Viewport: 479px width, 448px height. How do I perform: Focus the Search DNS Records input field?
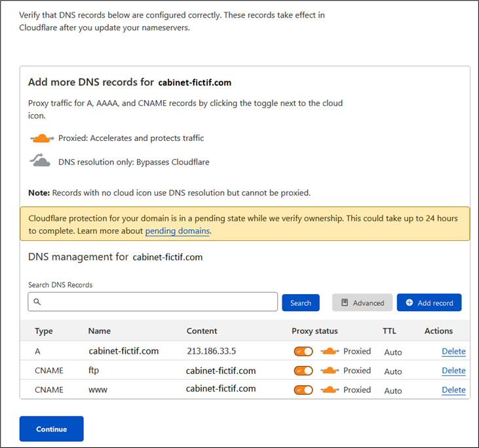[x=153, y=302]
